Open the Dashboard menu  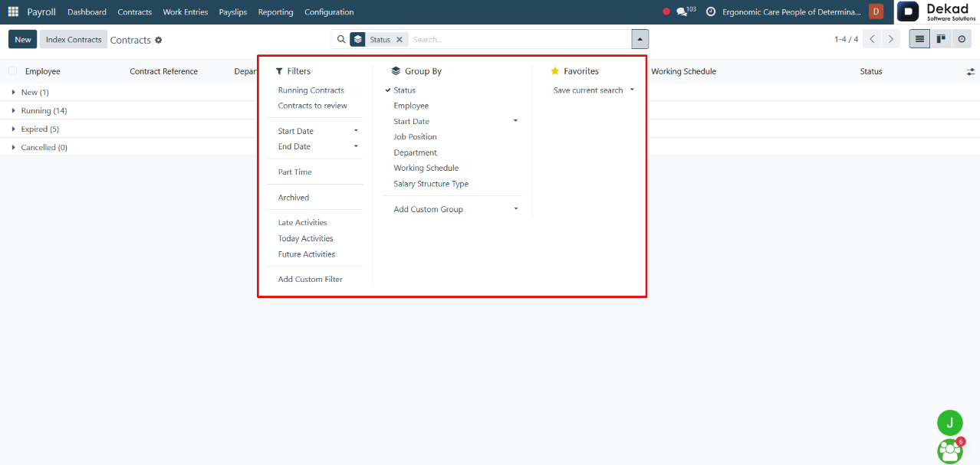point(87,12)
